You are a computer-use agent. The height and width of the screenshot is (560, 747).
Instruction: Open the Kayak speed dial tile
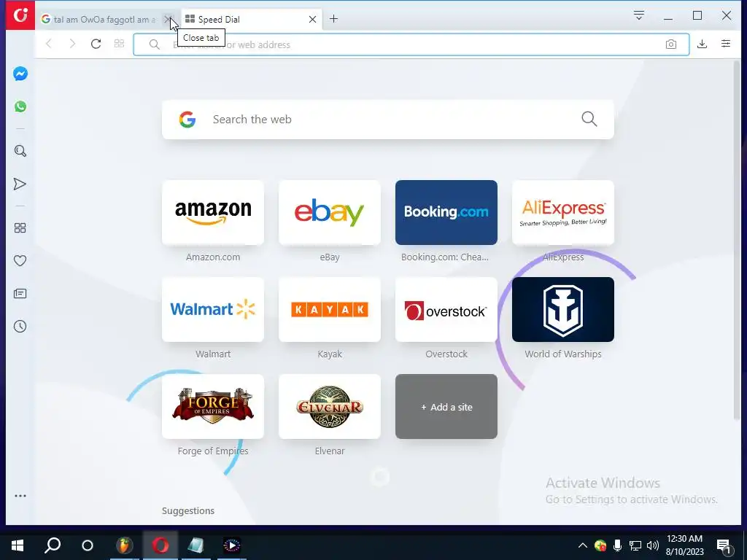pyautogui.click(x=330, y=309)
